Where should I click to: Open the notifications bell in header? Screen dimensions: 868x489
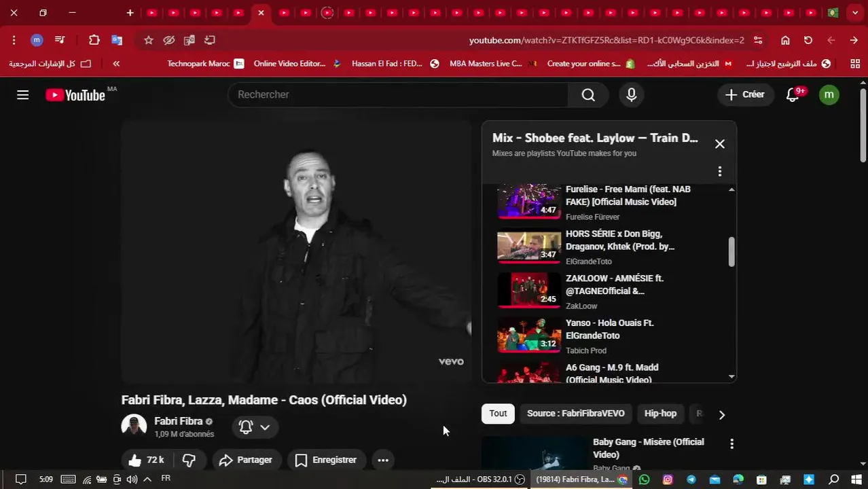point(793,94)
